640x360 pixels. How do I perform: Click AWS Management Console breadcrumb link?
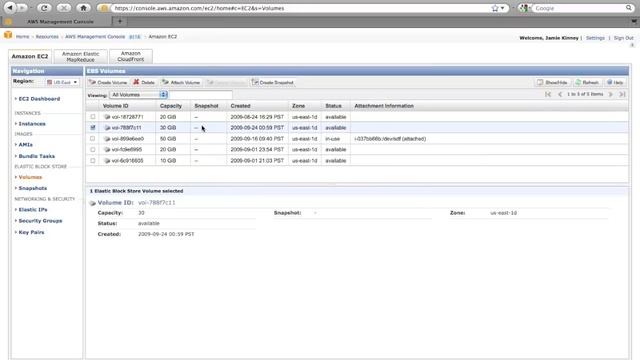pyautogui.click(x=95, y=37)
